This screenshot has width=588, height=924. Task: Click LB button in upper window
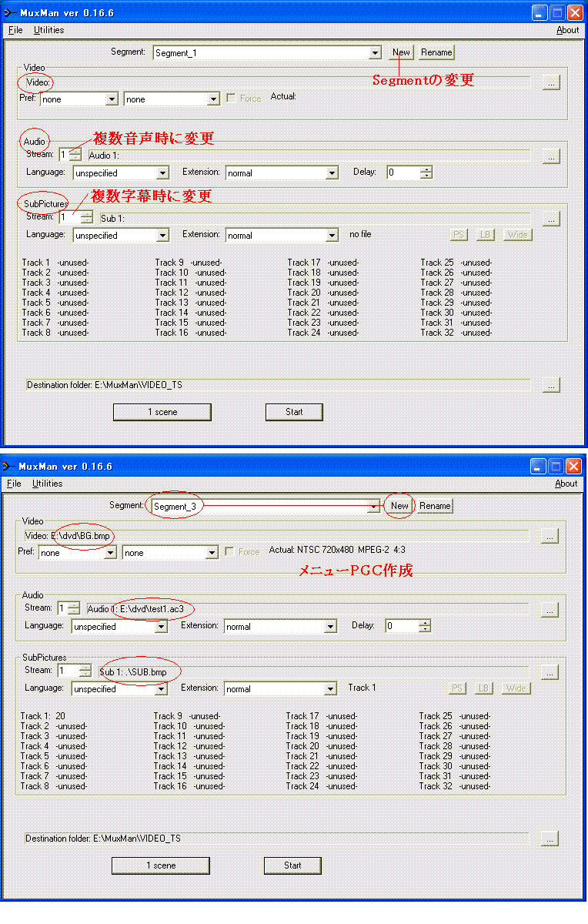(x=485, y=235)
